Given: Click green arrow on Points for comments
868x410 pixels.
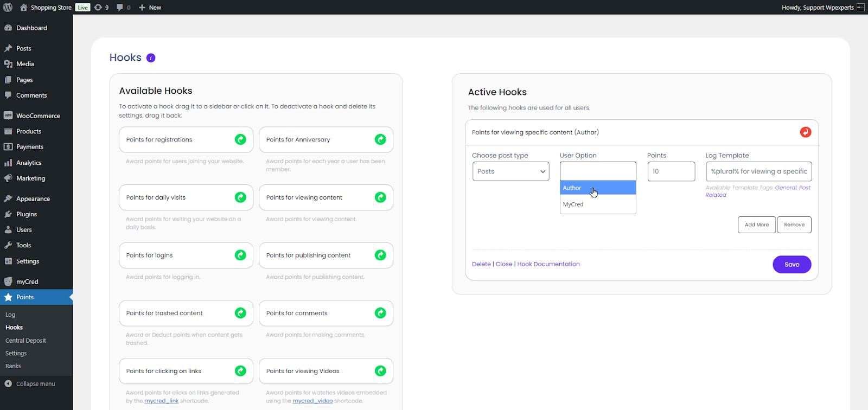Looking at the screenshot, I should point(380,313).
